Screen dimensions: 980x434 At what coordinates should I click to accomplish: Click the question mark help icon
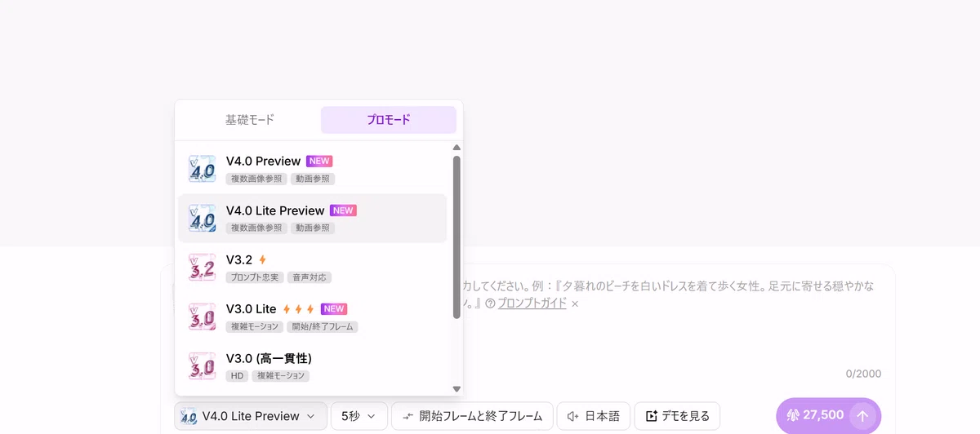click(x=490, y=303)
